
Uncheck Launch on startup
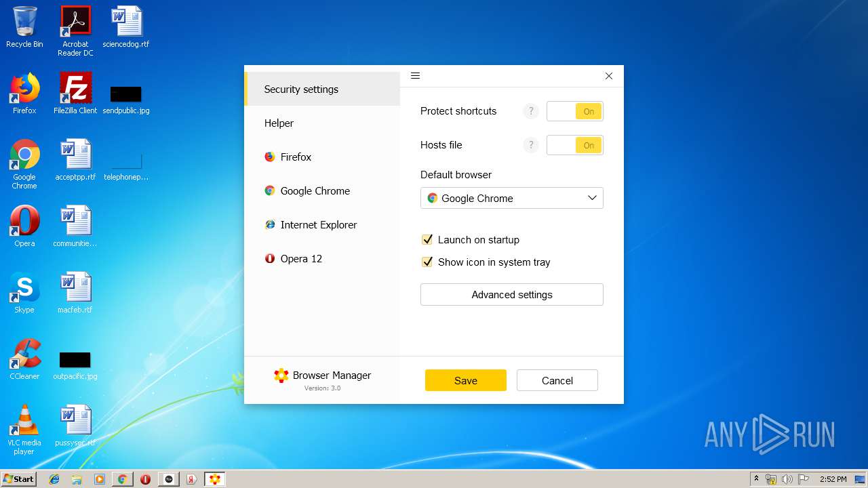click(427, 239)
